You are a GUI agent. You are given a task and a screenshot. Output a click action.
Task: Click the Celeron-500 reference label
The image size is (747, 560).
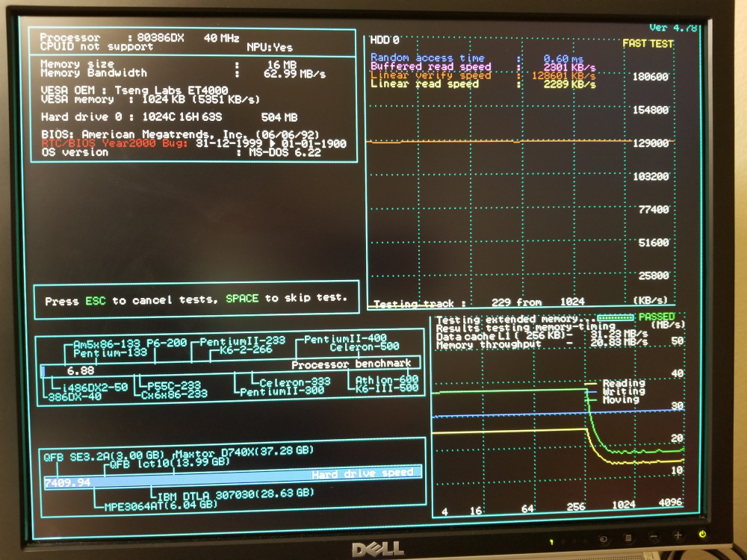(365, 346)
